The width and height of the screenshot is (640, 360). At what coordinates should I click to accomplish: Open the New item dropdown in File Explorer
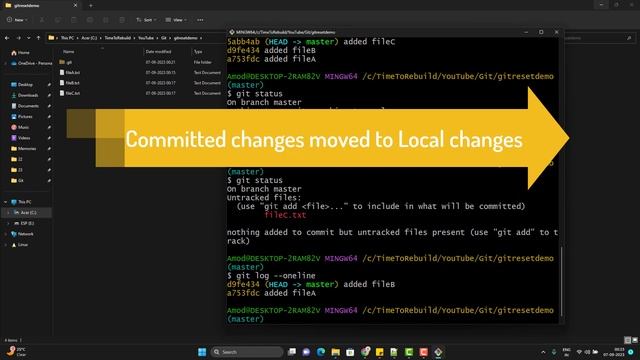point(17,20)
